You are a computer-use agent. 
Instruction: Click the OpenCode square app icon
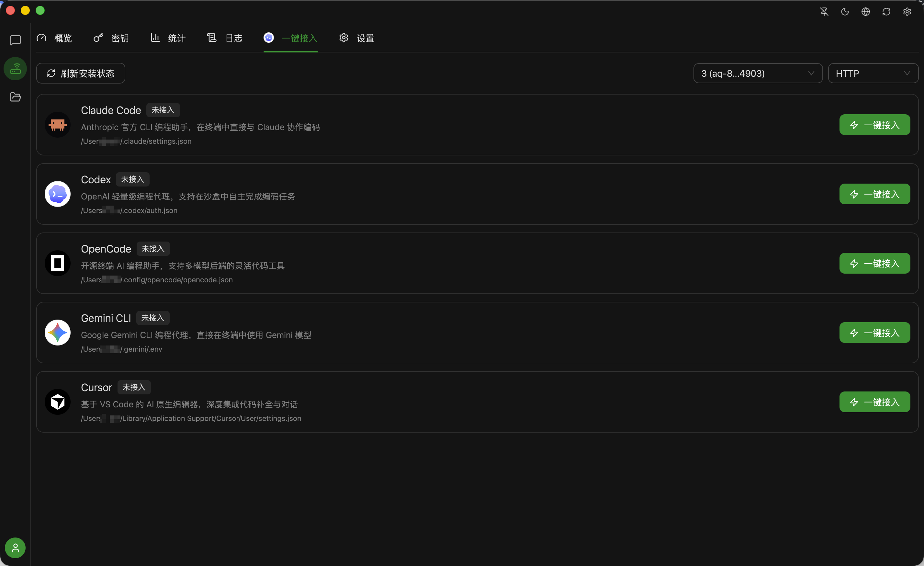(57, 263)
